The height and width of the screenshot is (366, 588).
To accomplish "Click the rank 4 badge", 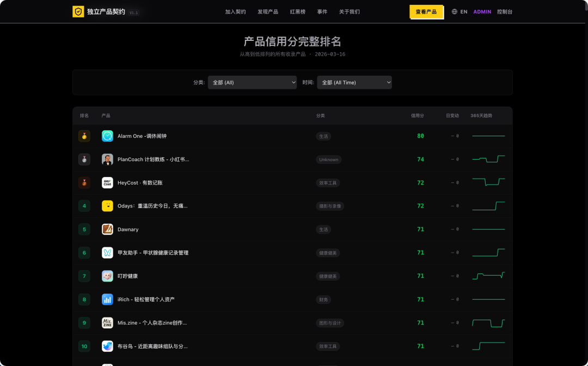I will point(84,206).
